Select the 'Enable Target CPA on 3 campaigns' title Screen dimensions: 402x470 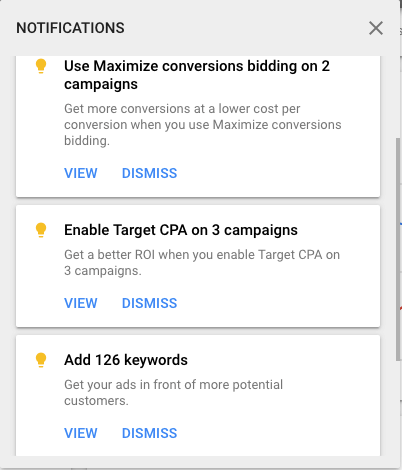tap(181, 230)
